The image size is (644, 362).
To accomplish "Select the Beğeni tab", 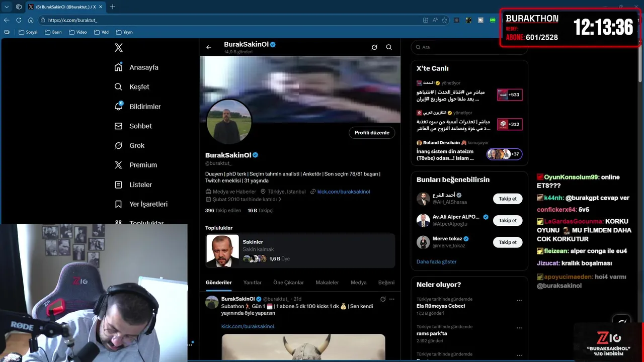I will pos(386,283).
